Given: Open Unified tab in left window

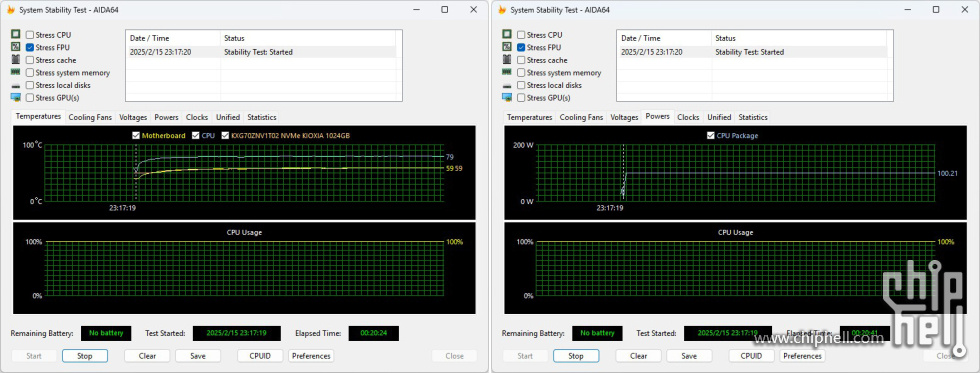Looking at the screenshot, I should [x=228, y=117].
